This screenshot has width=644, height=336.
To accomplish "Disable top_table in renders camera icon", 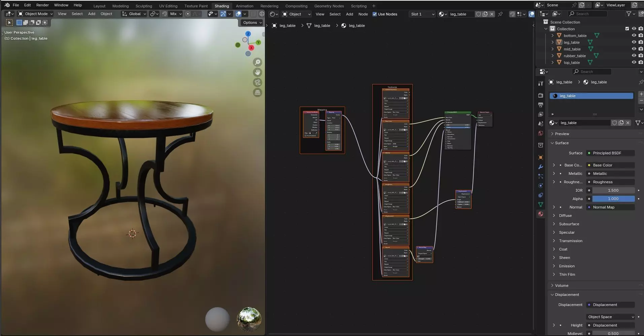I will click(x=641, y=62).
